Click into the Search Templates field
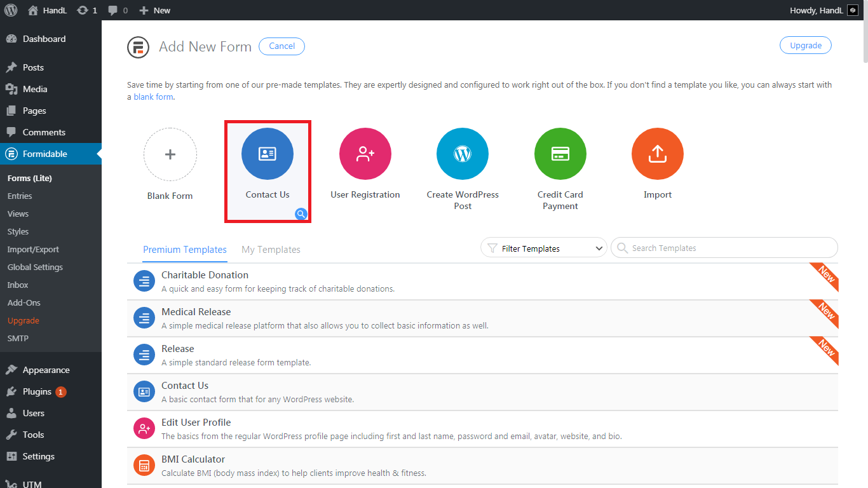The image size is (868, 488). tap(724, 248)
